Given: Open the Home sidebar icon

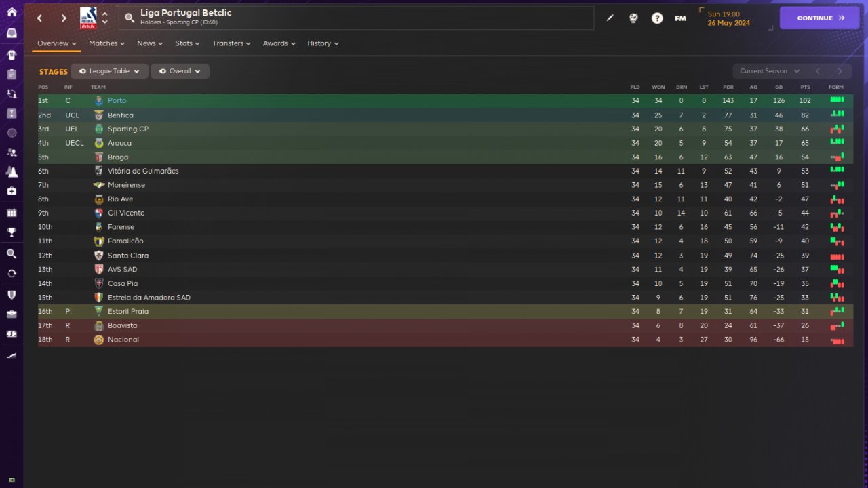Looking at the screenshot, I should pyautogui.click(x=12, y=12).
